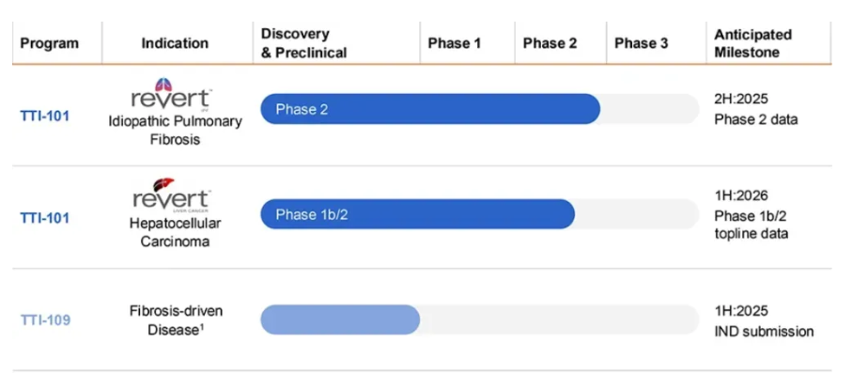Image resolution: width=868 pixels, height=389 pixels.
Task: Click the Phase 2 progress bar
Action: [429, 109]
